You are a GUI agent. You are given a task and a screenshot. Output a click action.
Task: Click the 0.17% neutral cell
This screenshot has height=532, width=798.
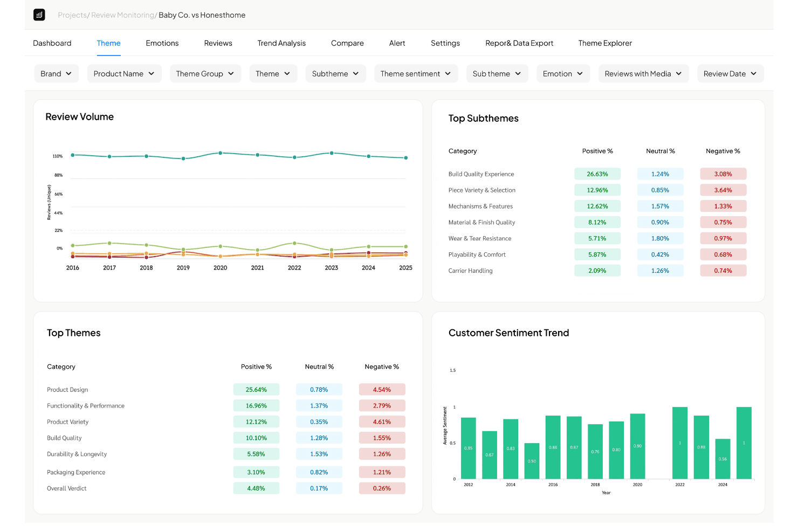(x=319, y=489)
